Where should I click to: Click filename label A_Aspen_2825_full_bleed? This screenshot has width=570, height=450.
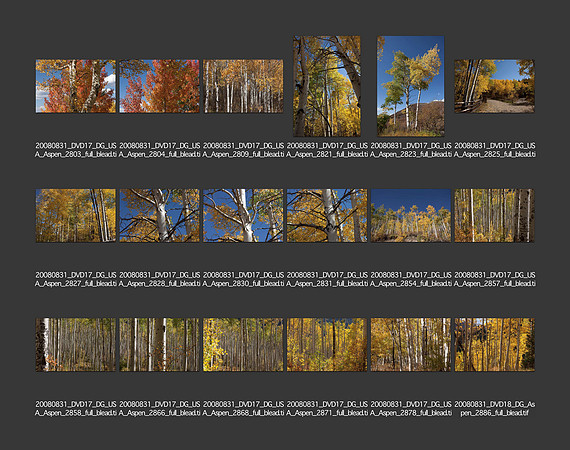494,154
